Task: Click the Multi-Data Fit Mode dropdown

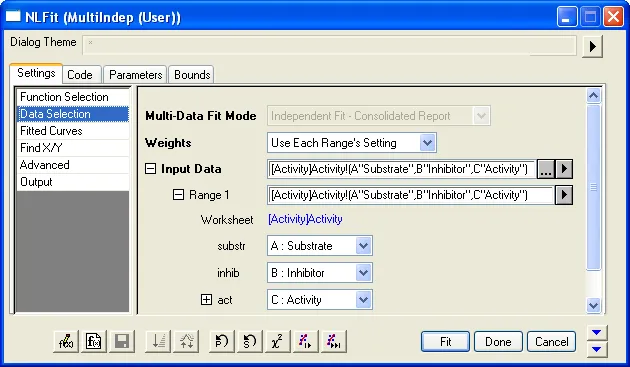Action: (x=378, y=116)
